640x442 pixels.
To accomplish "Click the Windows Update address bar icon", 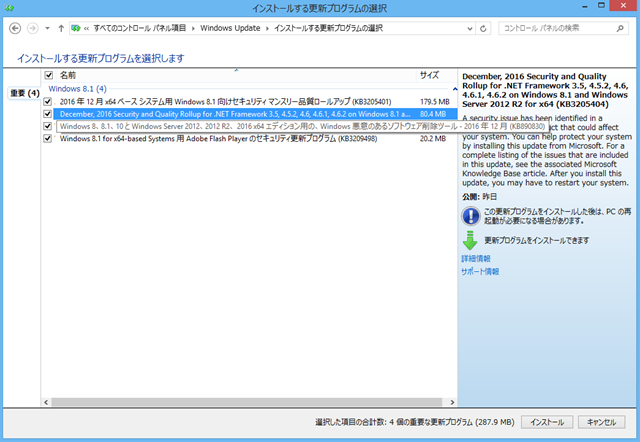I will (76, 28).
